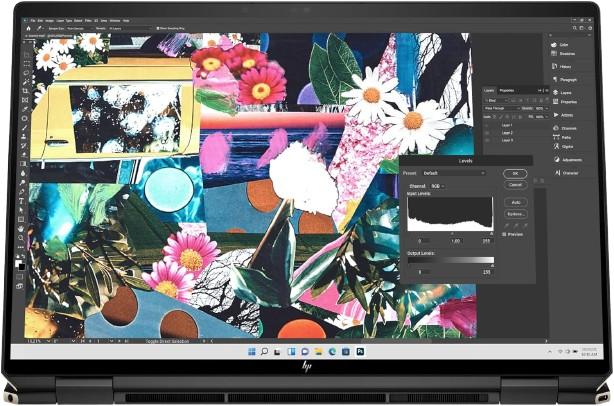Open the Edit menu

(x=40, y=20)
